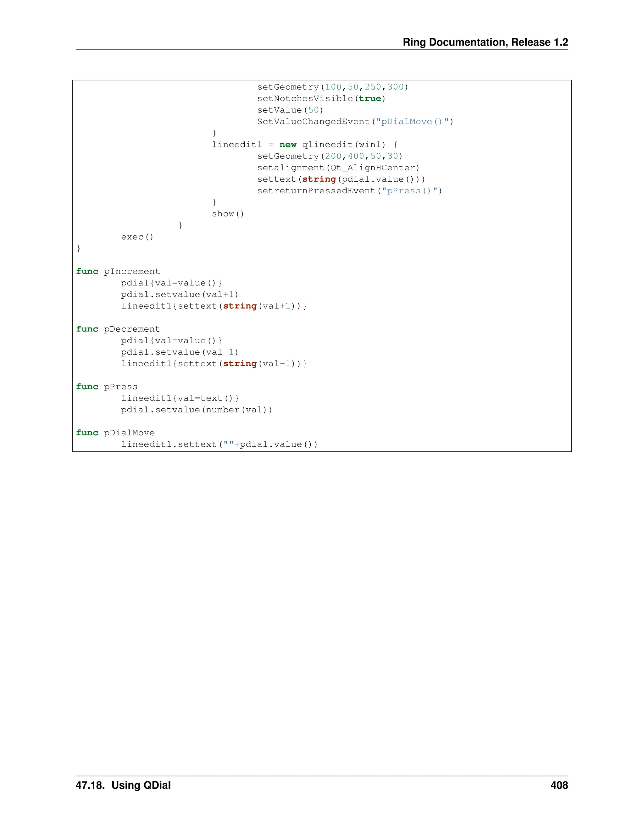Viewport: 644px width, 833px height.
Task: Click the setGeometry(100,50,250,300) line
Action: pyautogui.click(x=332, y=87)
